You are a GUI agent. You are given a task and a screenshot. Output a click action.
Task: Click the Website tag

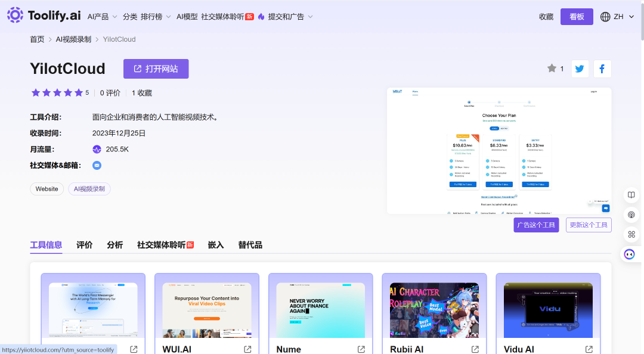(47, 189)
